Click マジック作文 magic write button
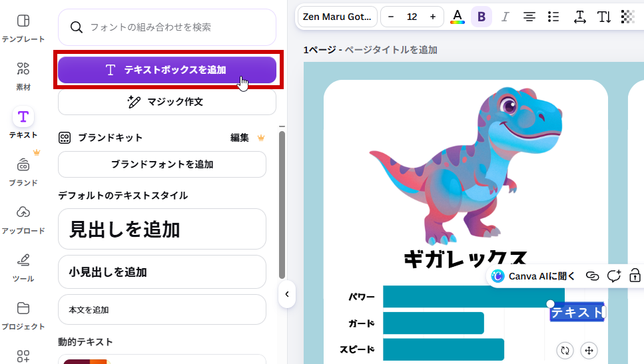The height and width of the screenshot is (364, 644). pyautogui.click(x=167, y=102)
